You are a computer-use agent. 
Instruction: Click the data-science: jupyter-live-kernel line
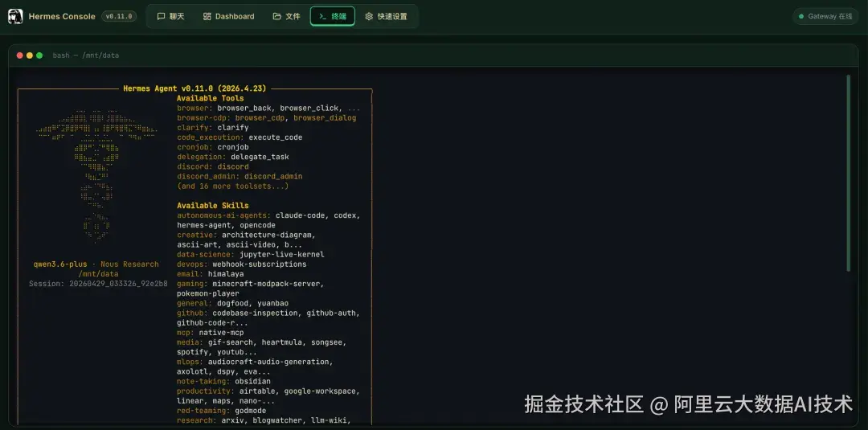(x=251, y=255)
